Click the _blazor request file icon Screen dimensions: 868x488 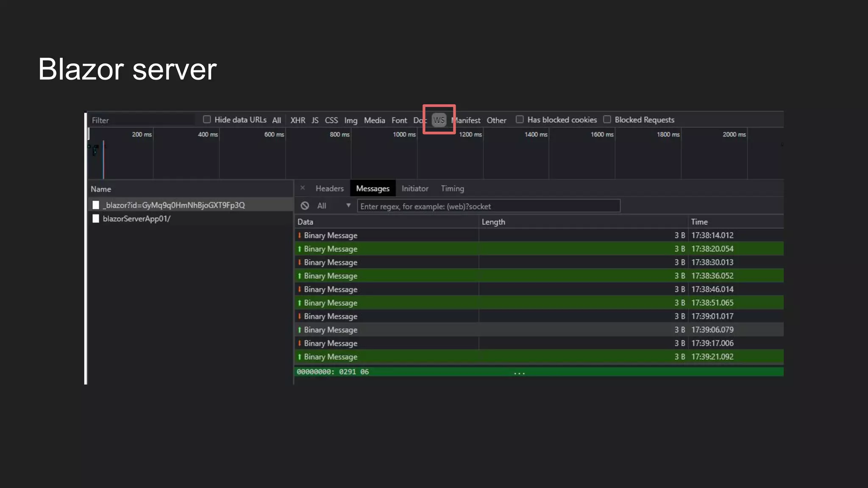click(x=96, y=205)
